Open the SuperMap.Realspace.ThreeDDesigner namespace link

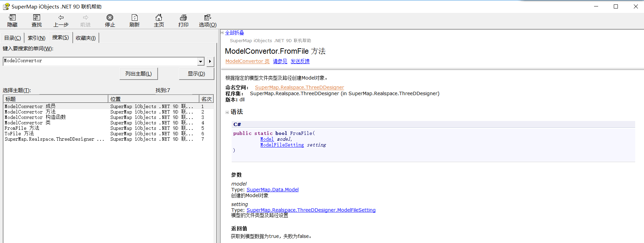click(x=299, y=87)
